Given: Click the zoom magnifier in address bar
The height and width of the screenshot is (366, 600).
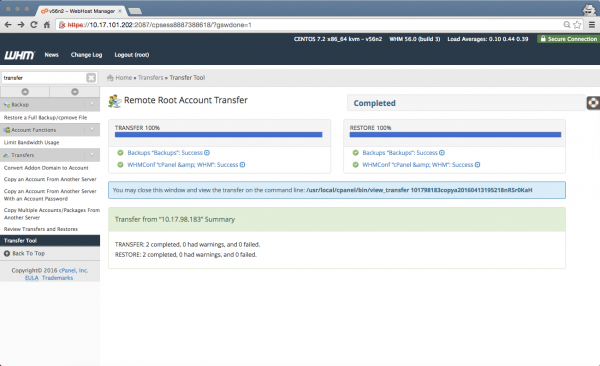Looking at the screenshot, I should [567, 25].
